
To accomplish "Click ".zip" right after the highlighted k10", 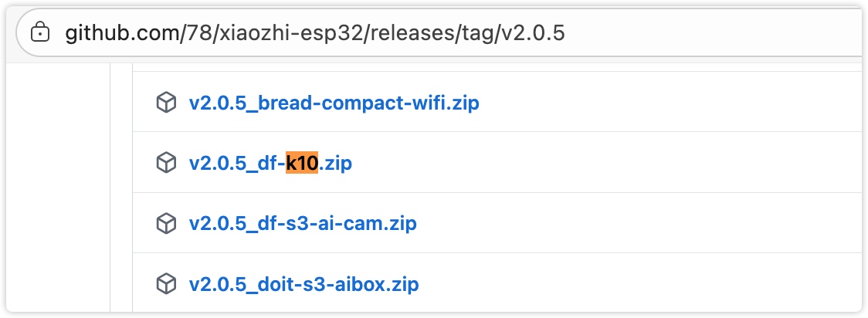I will click(335, 164).
